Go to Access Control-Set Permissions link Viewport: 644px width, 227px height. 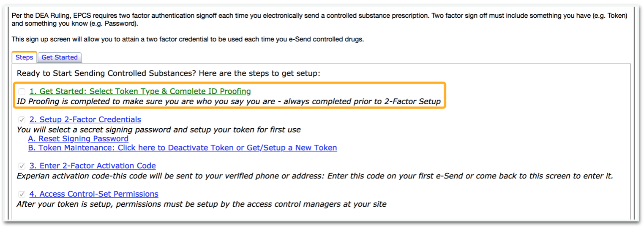click(94, 194)
